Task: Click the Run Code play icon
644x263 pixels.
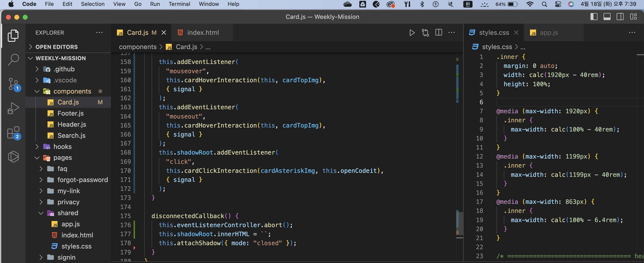Action: (x=412, y=33)
